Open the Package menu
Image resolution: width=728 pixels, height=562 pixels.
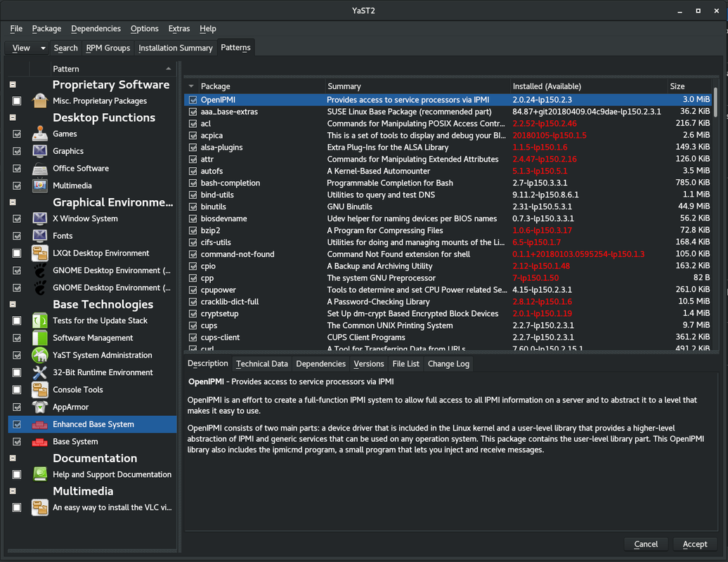coord(46,29)
